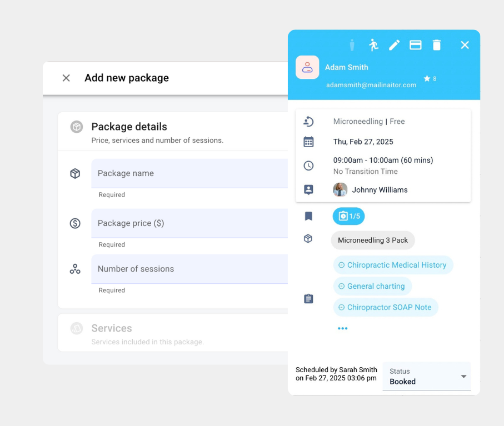Select the grayed Services section icon

[76, 328]
